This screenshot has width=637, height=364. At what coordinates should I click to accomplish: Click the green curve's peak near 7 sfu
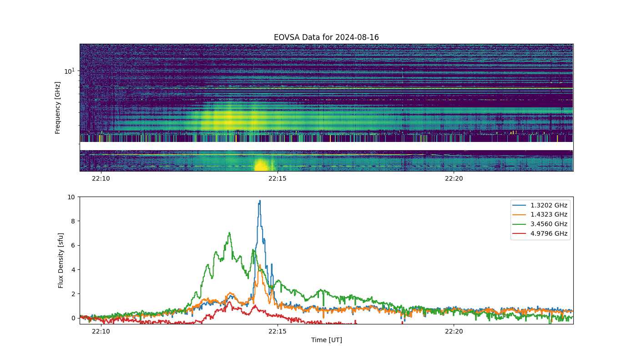point(229,233)
